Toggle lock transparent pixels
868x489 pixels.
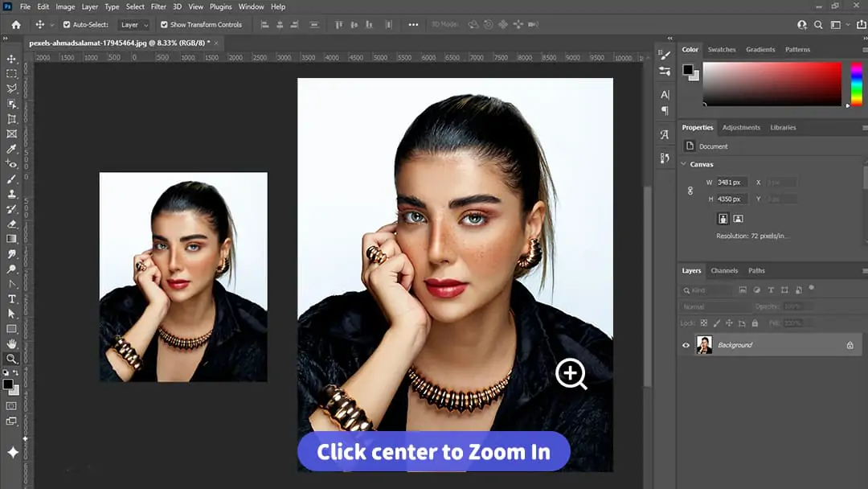[703, 323]
